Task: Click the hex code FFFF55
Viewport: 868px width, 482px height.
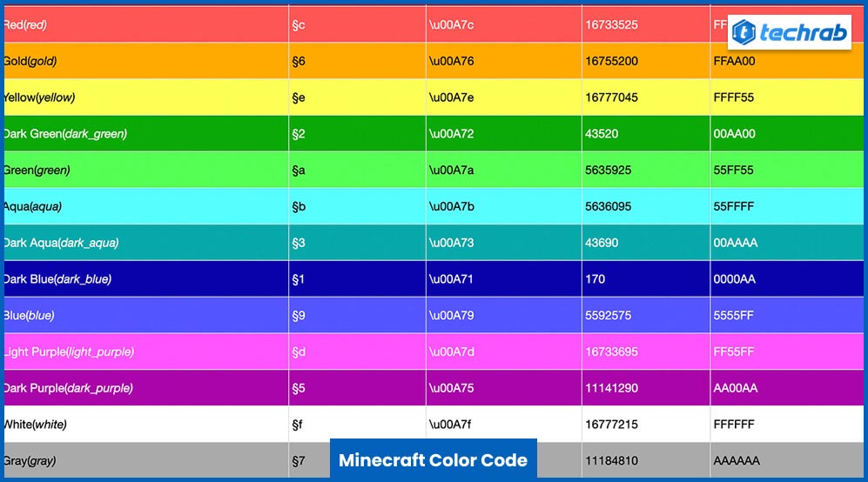Action: pos(733,98)
